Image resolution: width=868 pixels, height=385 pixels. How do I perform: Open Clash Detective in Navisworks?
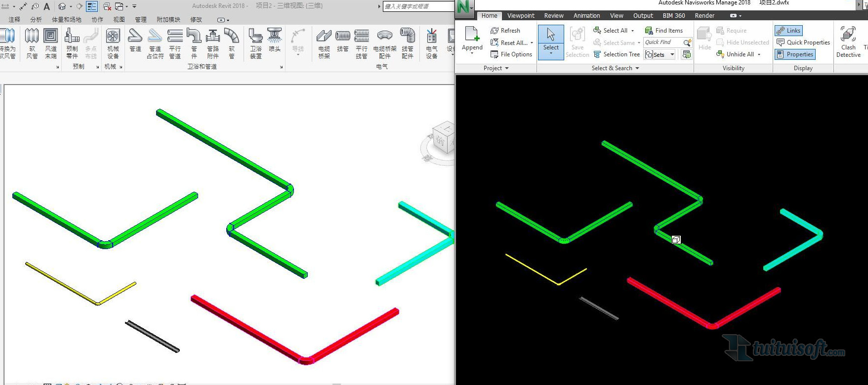[848, 42]
